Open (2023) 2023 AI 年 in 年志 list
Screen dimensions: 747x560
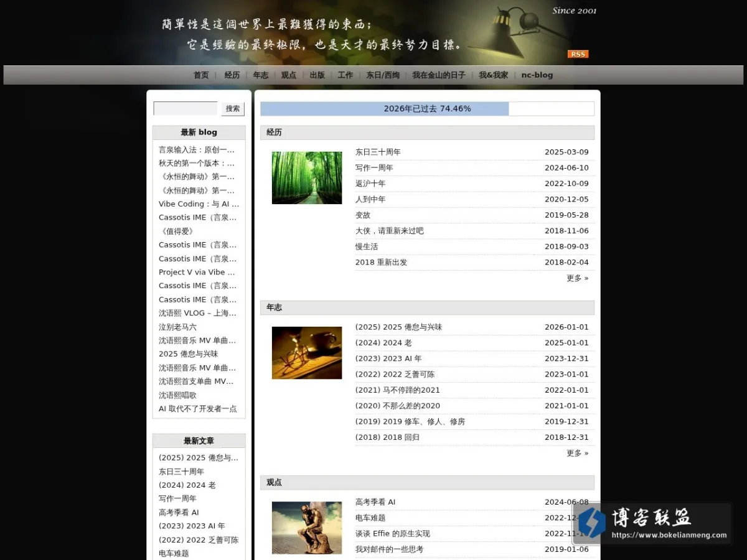388,358
